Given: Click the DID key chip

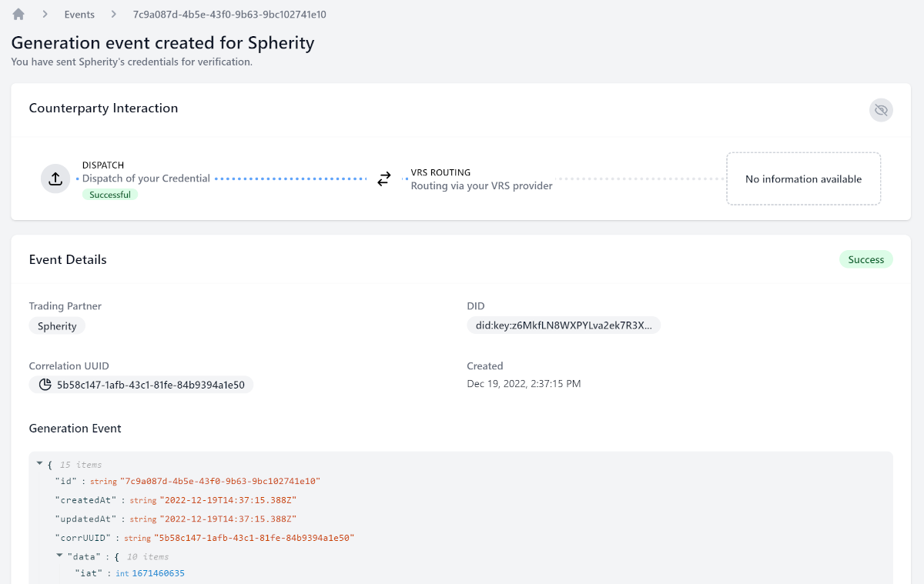Looking at the screenshot, I should (564, 325).
